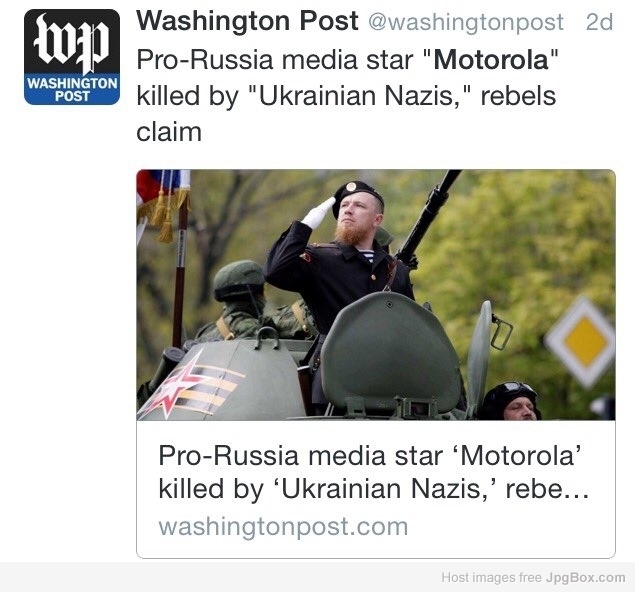The width and height of the screenshot is (635, 592).
Task: Visit JpgBox.com watermark link
Action: coord(585,577)
